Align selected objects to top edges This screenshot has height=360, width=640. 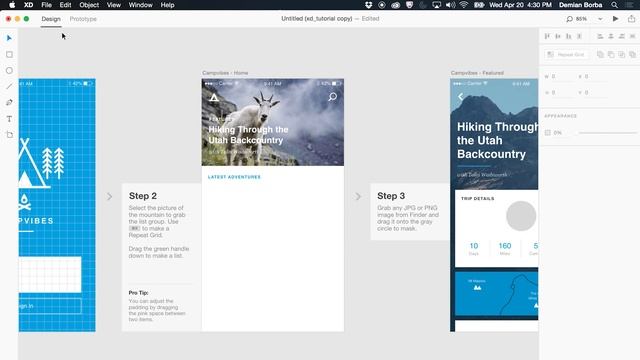click(547, 36)
